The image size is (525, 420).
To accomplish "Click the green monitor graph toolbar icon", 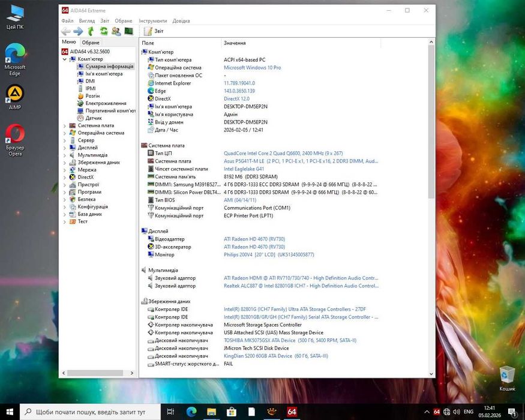I will pos(128,31).
